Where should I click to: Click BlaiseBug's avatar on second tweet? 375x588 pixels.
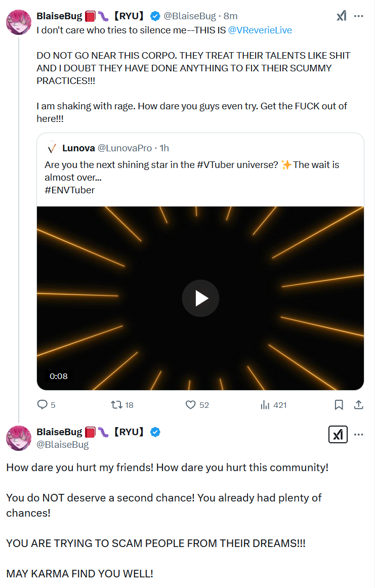tap(19, 438)
